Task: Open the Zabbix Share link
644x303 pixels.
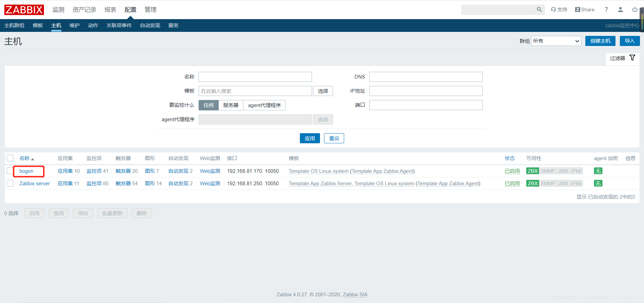Action: 585,10
